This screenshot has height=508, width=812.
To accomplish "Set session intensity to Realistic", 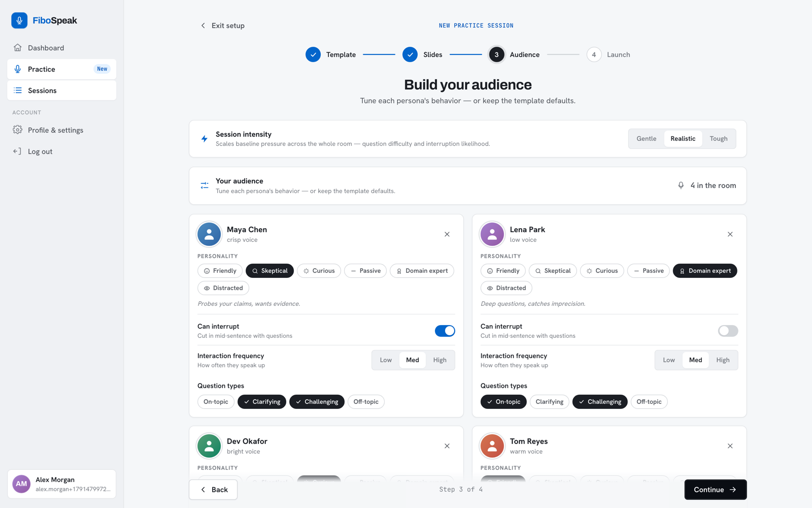I will point(683,139).
